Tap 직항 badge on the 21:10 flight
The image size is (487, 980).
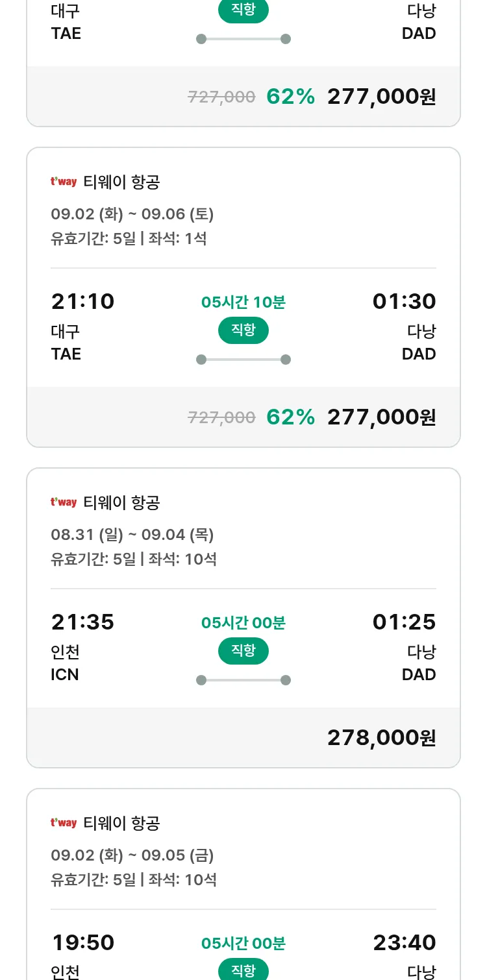[243, 330]
